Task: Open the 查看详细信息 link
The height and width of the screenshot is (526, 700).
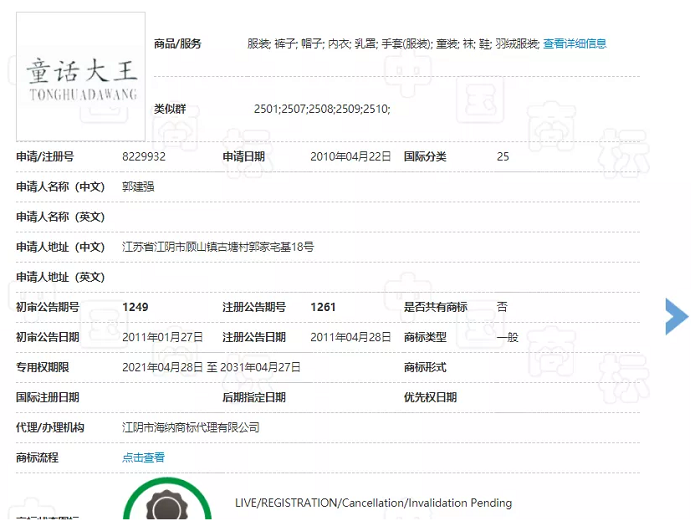Action: 575,44
